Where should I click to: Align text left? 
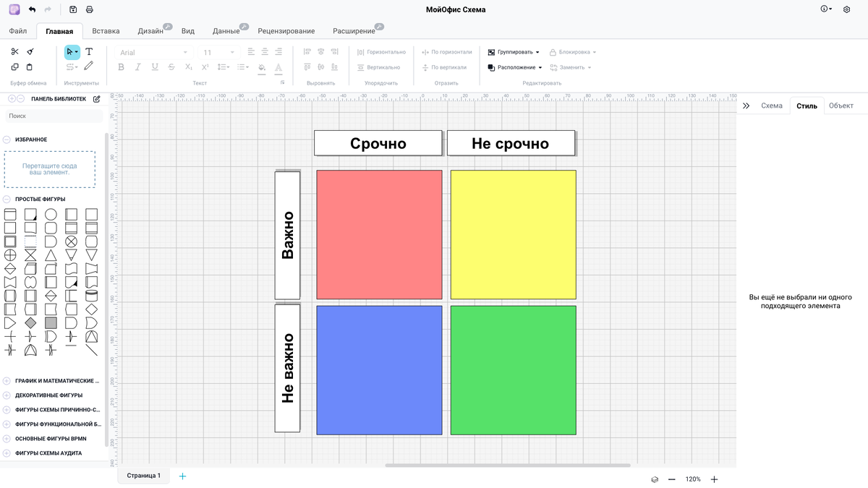tap(251, 52)
